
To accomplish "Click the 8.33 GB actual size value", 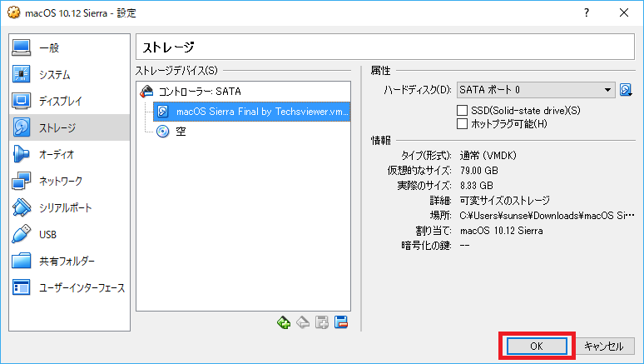I will coord(477,186).
